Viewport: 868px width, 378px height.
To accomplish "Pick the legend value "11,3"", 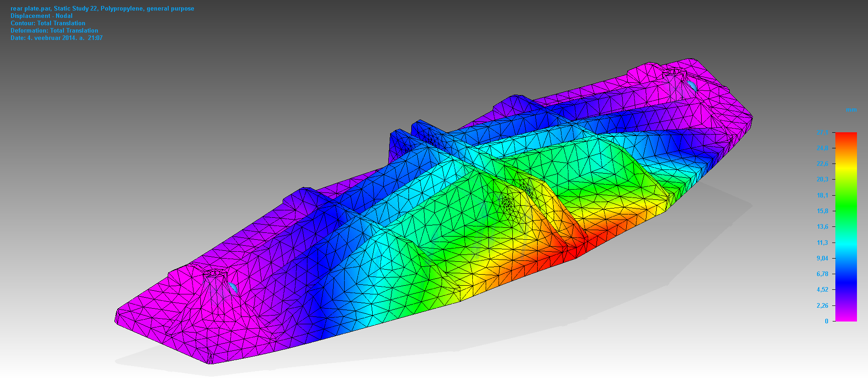I will [823, 243].
